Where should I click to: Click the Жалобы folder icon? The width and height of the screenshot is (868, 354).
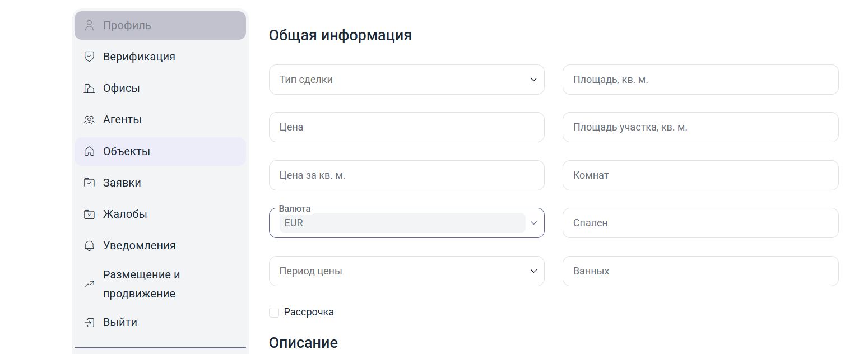(89, 214)
